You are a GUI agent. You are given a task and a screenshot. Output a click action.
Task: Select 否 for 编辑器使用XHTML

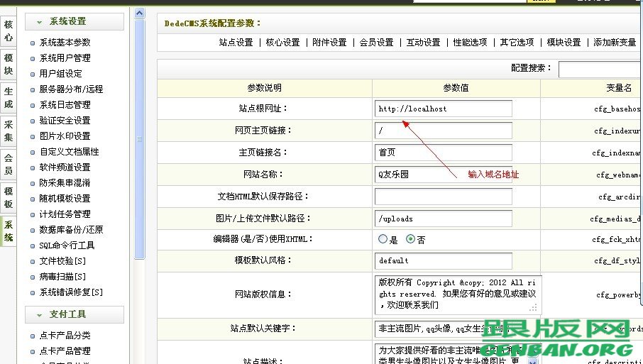point(410,239)
